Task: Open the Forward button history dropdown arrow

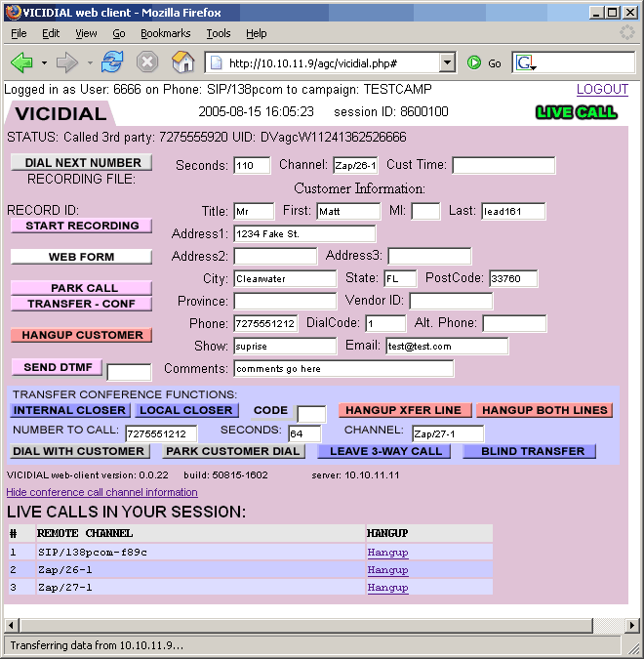Action: click(89, 62)
